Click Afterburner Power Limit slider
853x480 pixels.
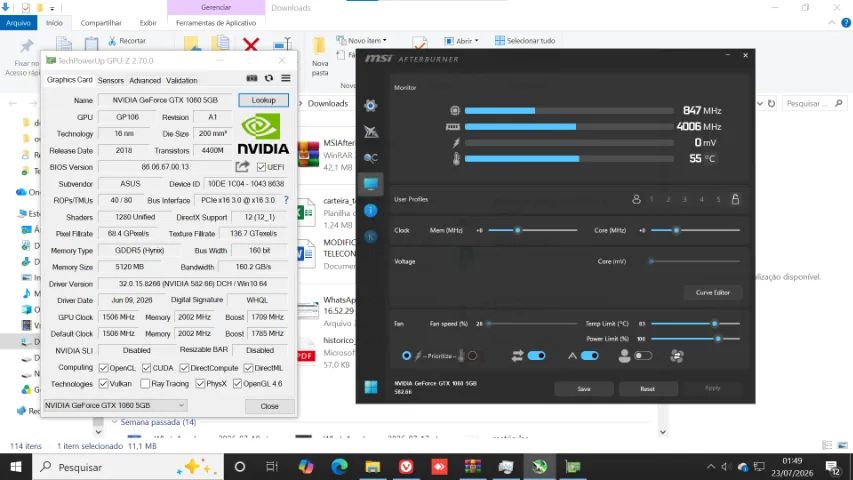(x=695, y=339)
